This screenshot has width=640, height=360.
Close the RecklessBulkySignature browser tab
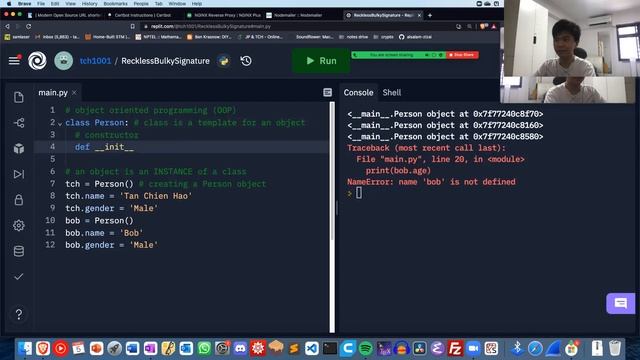point(419,15)
